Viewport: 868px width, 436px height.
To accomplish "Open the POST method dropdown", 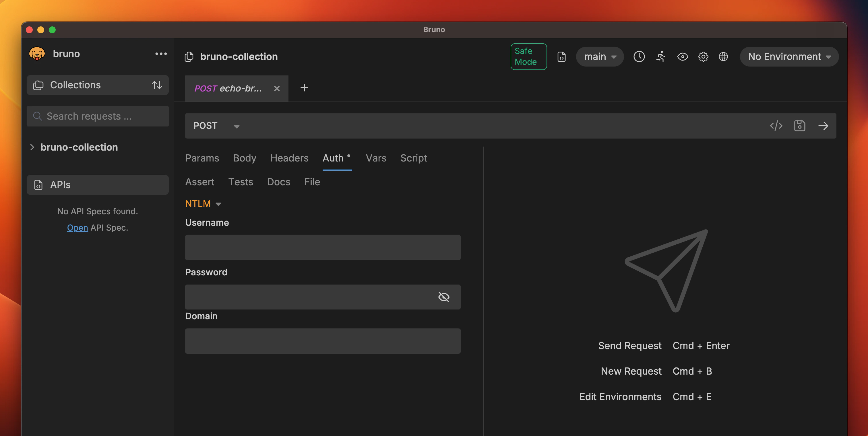I will [216, 126].
